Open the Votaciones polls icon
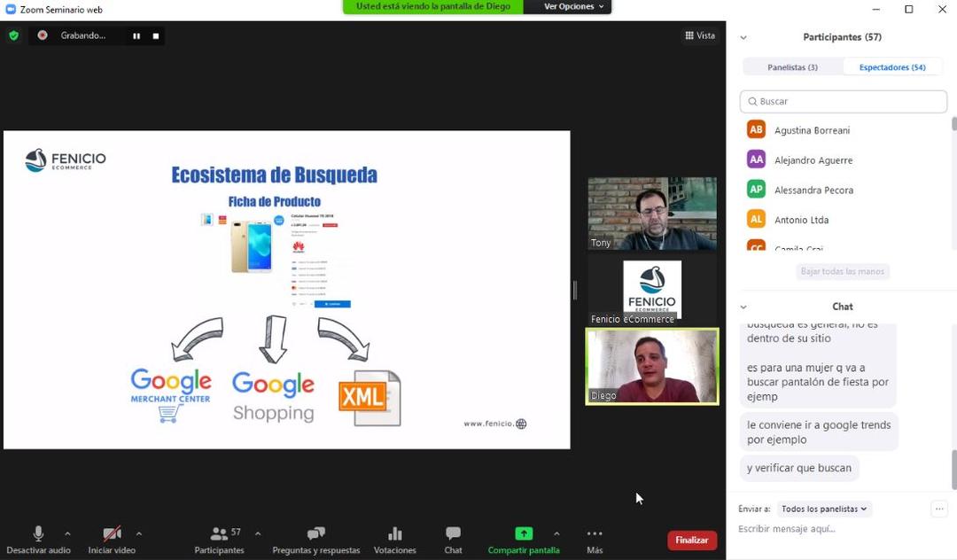 coord(394,533)
